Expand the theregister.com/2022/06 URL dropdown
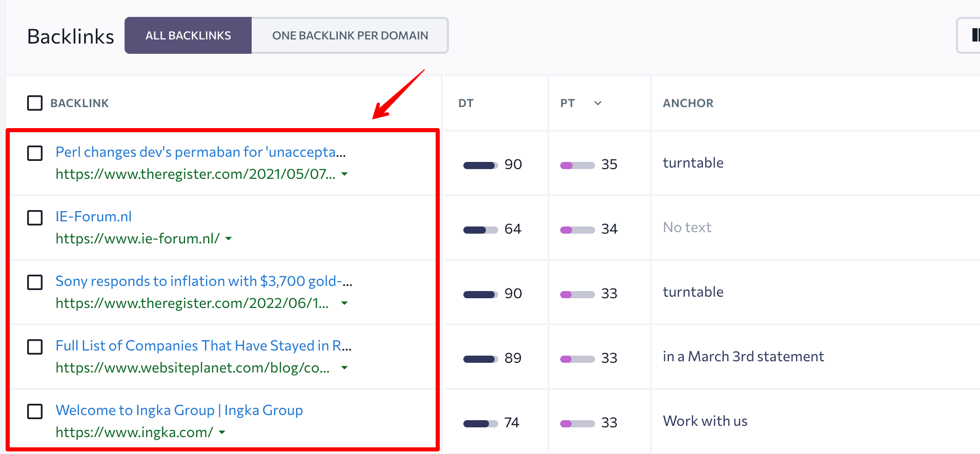This screenshot has width=980, height=454. 344,303
